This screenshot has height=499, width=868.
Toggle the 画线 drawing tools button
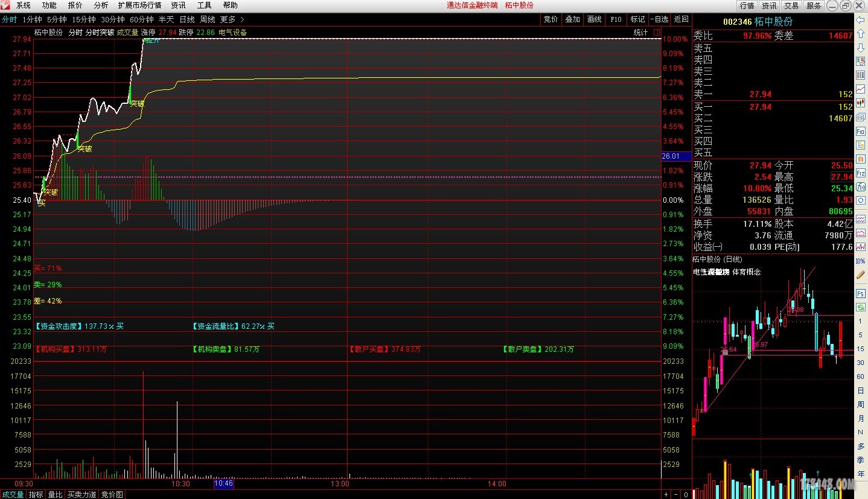[594, 19]
